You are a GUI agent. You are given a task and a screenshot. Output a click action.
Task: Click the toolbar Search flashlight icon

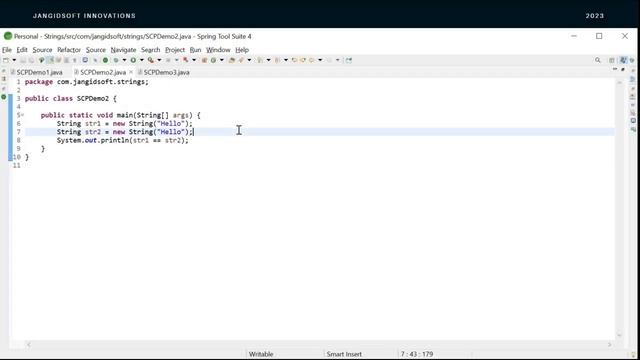[x=241, y=60]
